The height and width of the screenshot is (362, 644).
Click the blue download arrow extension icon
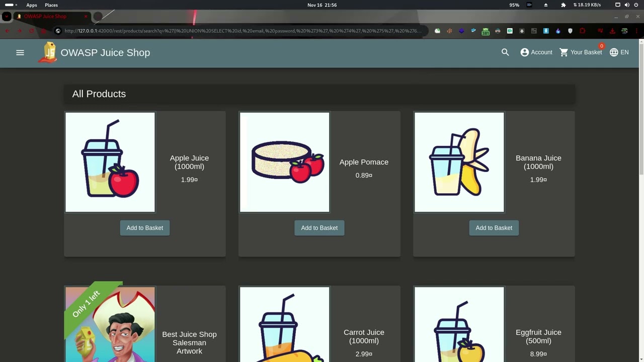pyautogui.click(x=546, y=31)
